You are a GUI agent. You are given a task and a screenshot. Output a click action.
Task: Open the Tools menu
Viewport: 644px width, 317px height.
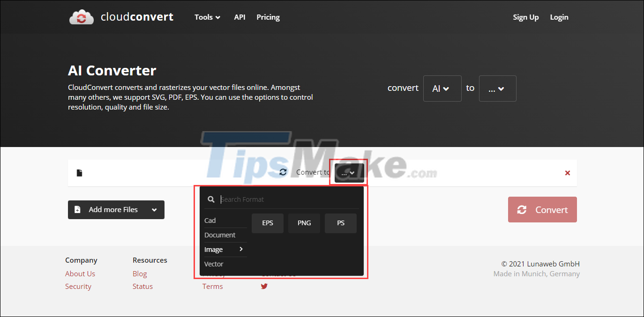207,17
